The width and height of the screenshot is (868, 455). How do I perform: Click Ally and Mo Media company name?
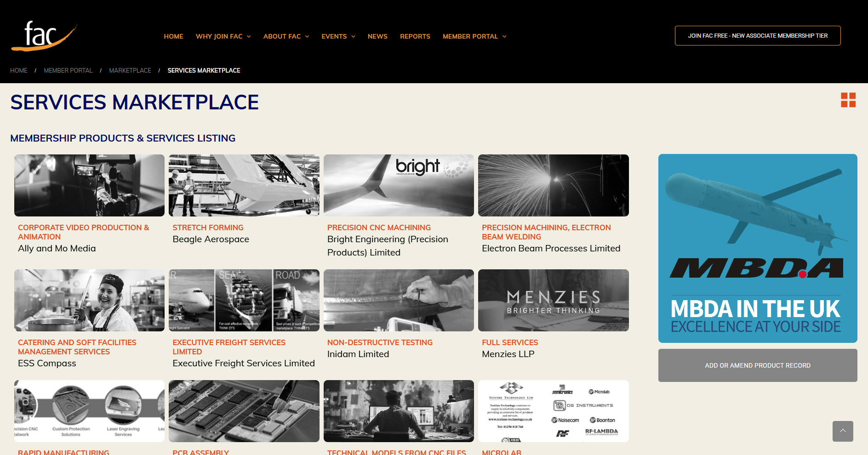coord(57,248)
